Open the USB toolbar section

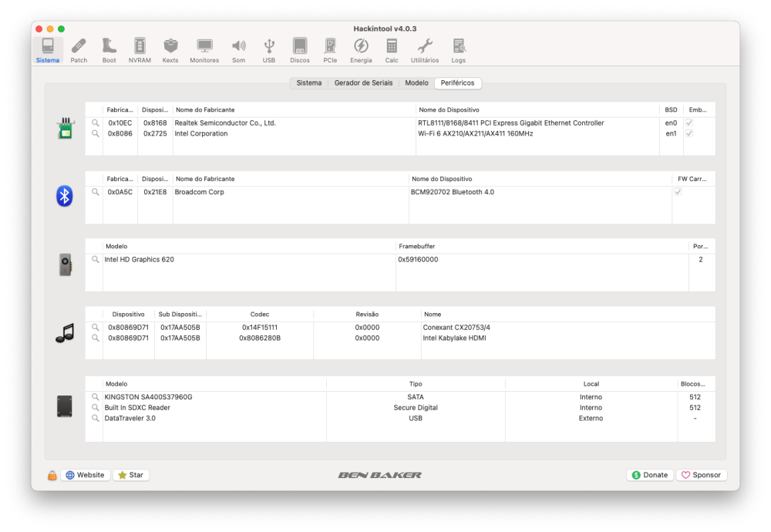tap(268, 51)
